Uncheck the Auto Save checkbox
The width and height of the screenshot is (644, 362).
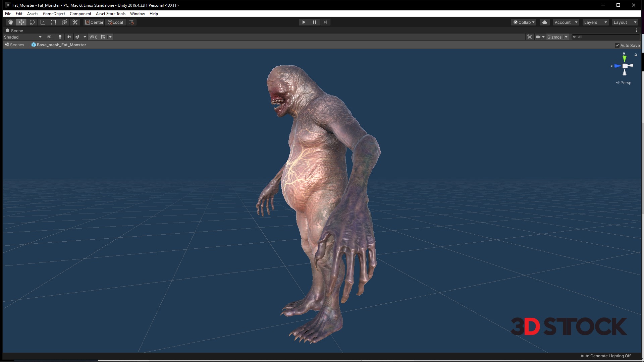pos(617,45)
